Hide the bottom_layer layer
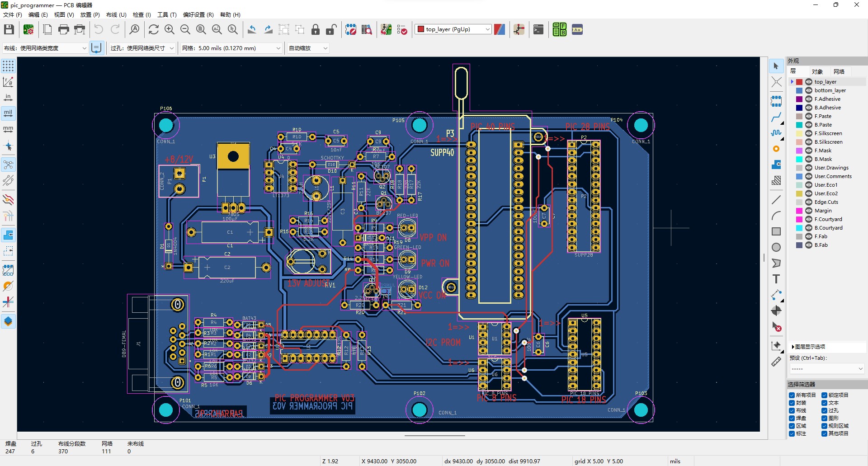The image size is (868, 466). click(809, 90)
